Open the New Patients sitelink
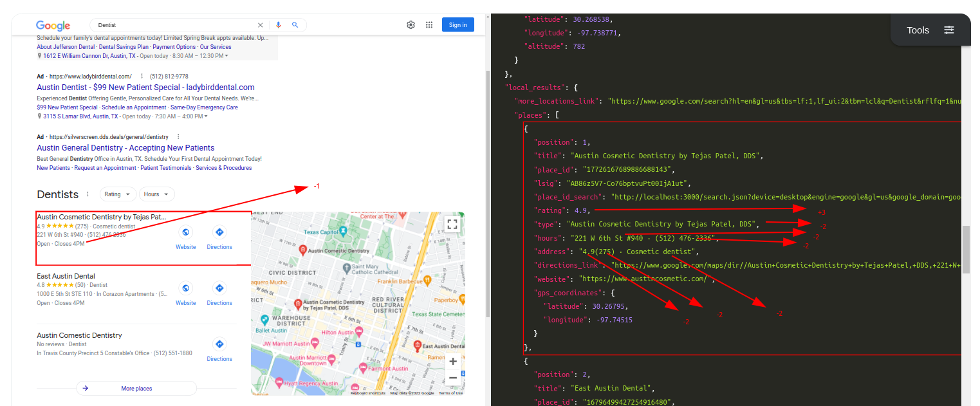 53,168
